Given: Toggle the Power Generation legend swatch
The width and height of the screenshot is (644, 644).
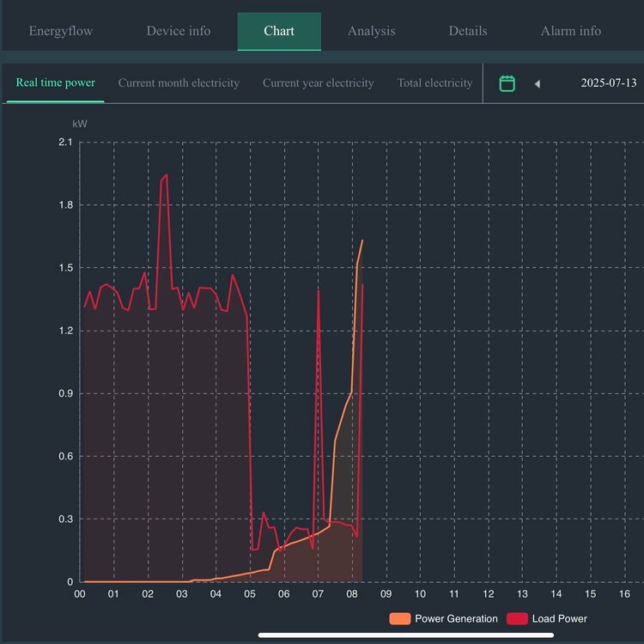Looking at the screenshot, I should click(399, 618).
